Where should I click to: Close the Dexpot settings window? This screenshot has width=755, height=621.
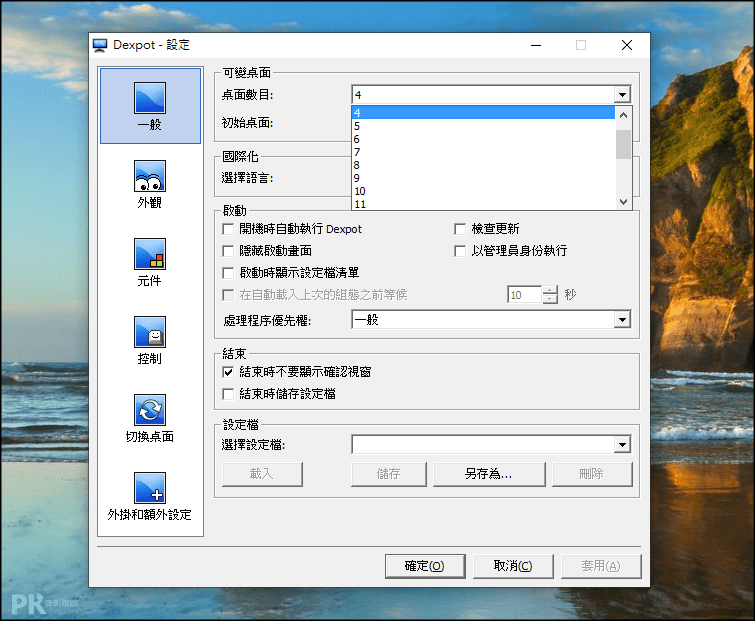pos(627,45)
